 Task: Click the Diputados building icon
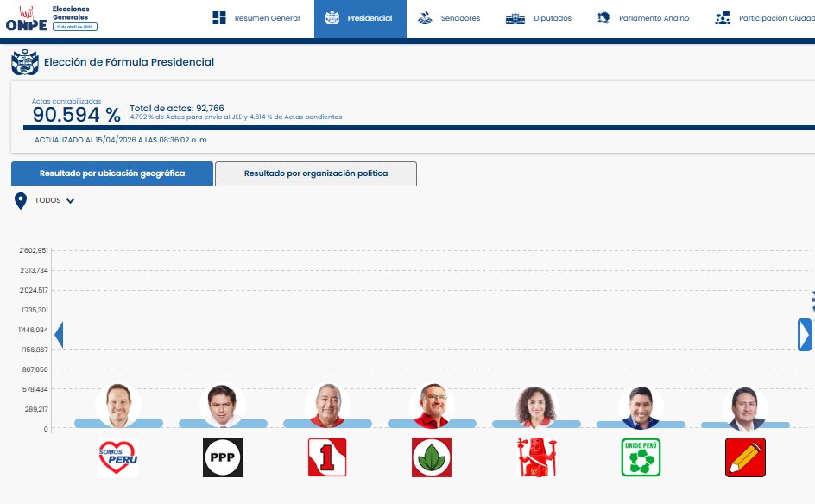(x=515, y=19)
